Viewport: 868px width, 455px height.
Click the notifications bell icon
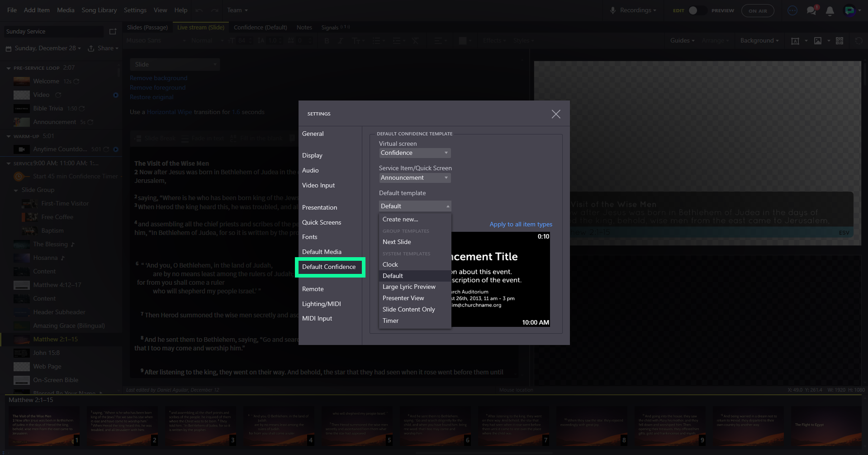coord(830,11)
